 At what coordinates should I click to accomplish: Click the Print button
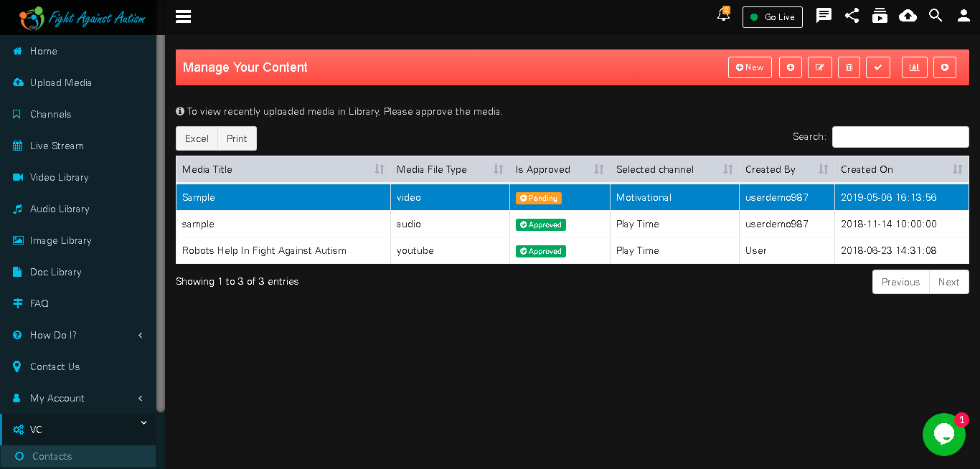click(x=237, y=138)
